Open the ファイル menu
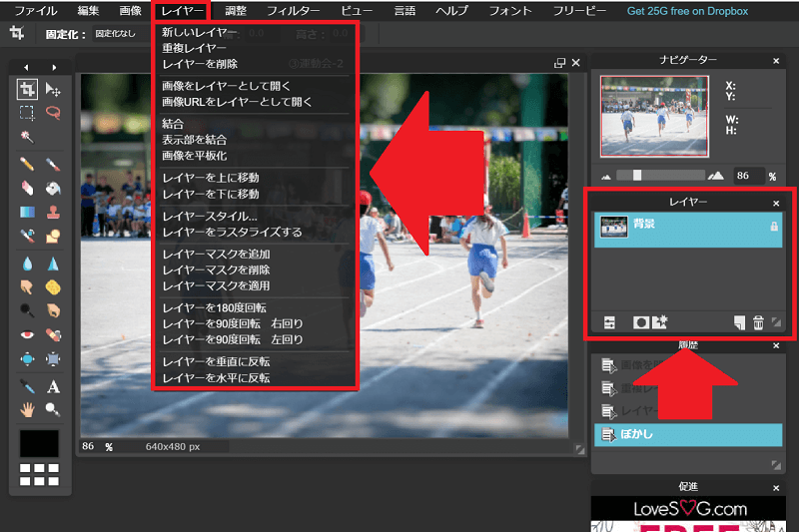The image size is (799, 532). coord(35,11)
